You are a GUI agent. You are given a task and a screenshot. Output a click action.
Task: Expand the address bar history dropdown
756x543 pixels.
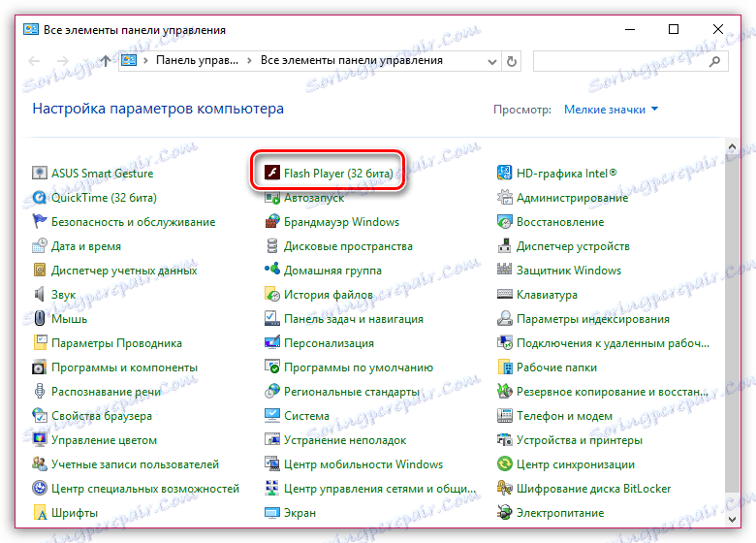(x=491, y=61)
